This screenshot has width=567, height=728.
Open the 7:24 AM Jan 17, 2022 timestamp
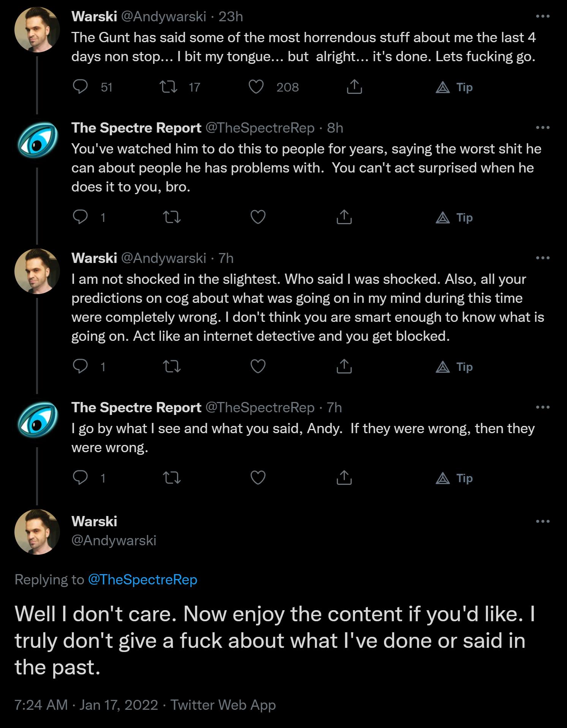tap(86, 705)
